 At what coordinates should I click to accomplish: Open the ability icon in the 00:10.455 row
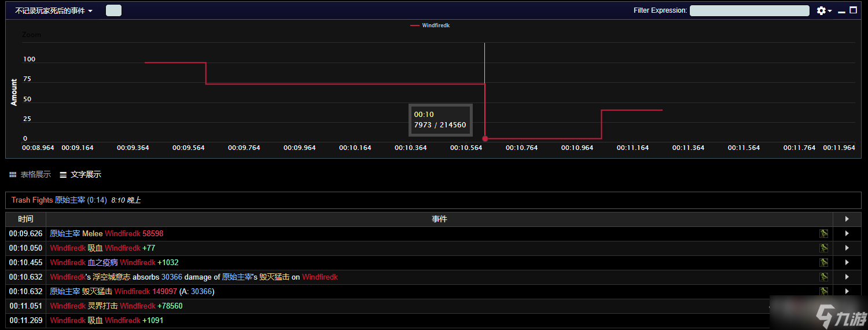pyautogui.click(x=823, y=262)
